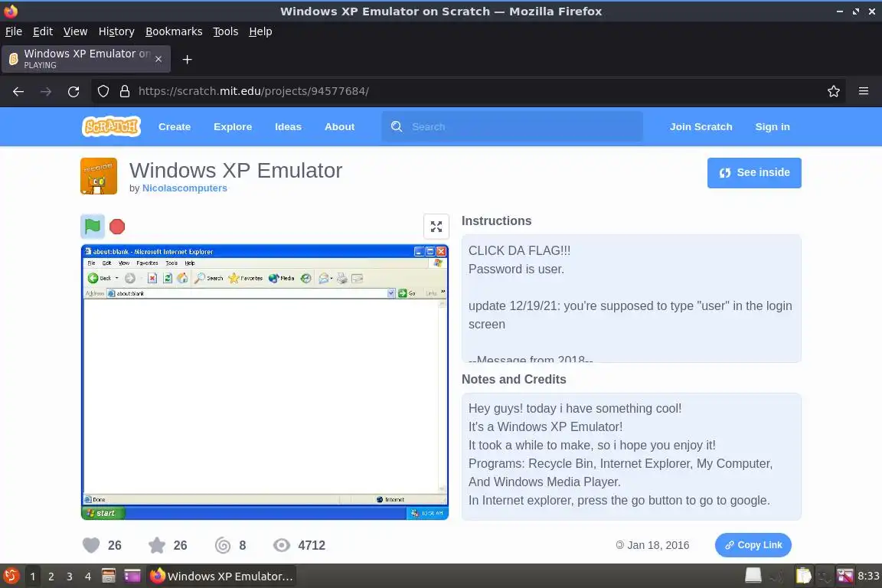Click the Windows XP Emulator taskbar entry

(221, 577)
